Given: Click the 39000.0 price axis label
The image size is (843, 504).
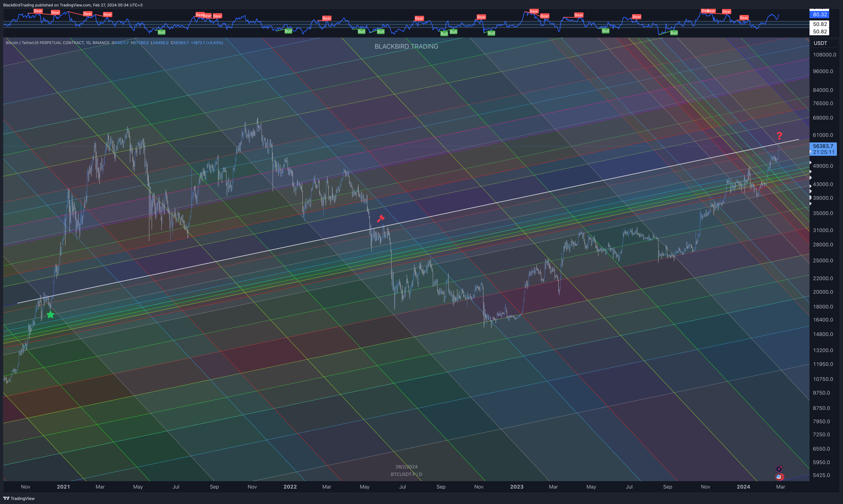Looking at the screenshot, I should (823, 198).
